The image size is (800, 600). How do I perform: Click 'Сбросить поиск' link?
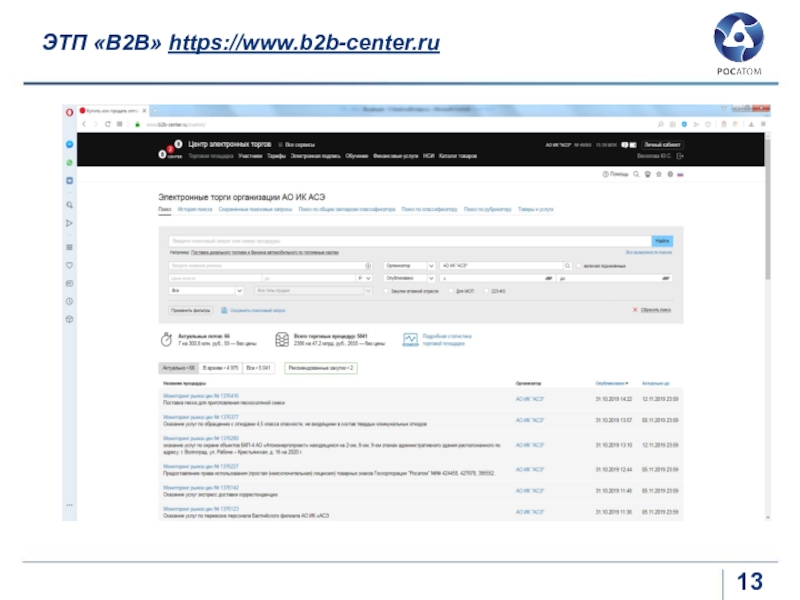[655, 310]
